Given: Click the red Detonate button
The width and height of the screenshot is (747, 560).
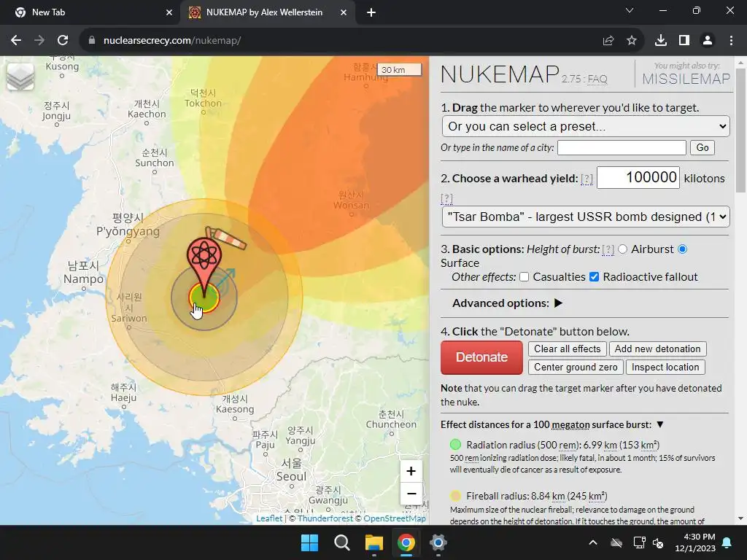Looking at the screenshot, I should pyautogui.click(x=481, y=357).
